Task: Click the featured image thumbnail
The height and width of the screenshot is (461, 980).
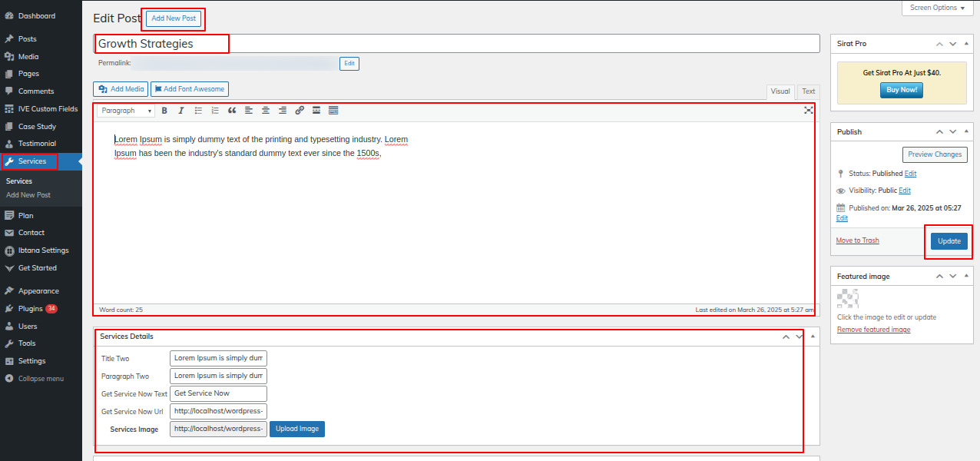Action: (846, 298)
